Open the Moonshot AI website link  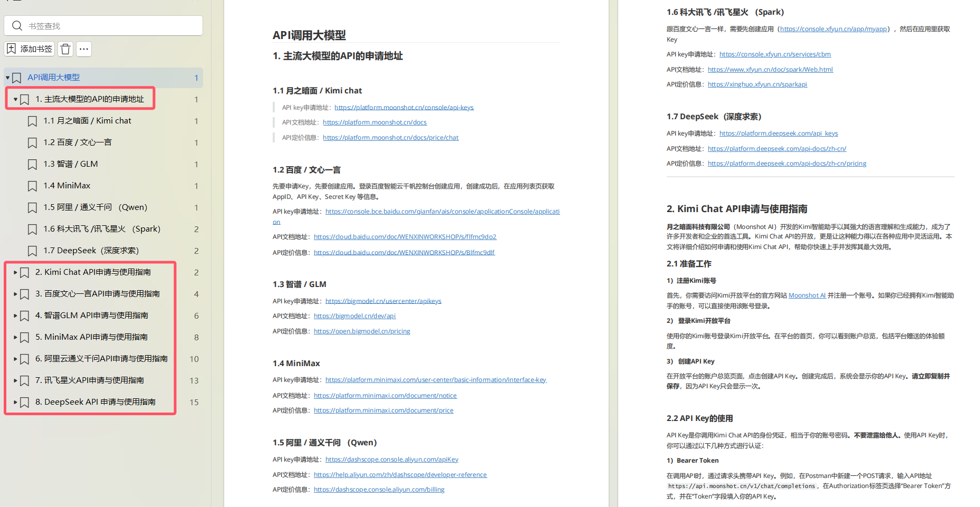(807, 295)
